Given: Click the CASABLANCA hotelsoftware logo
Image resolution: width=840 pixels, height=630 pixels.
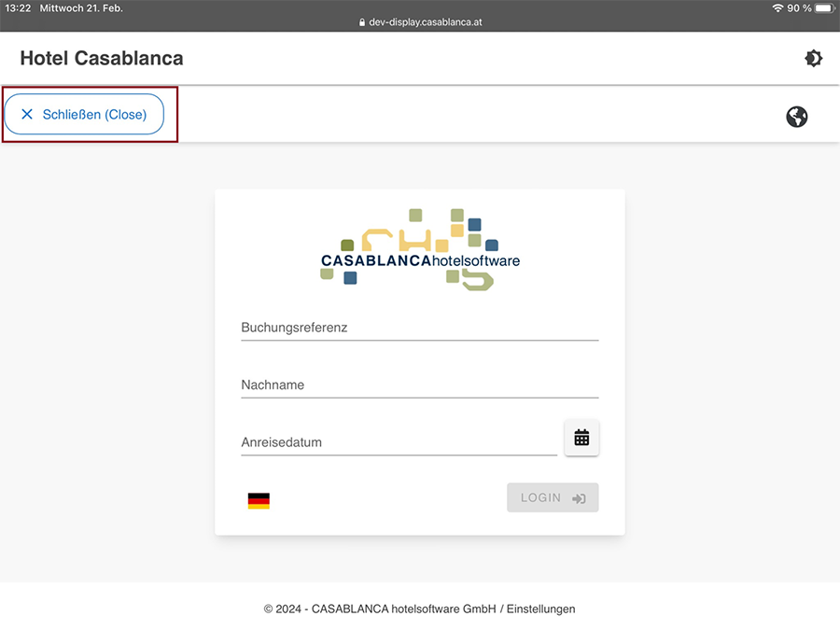Looking at the screenshot, I should pos(420,249).
